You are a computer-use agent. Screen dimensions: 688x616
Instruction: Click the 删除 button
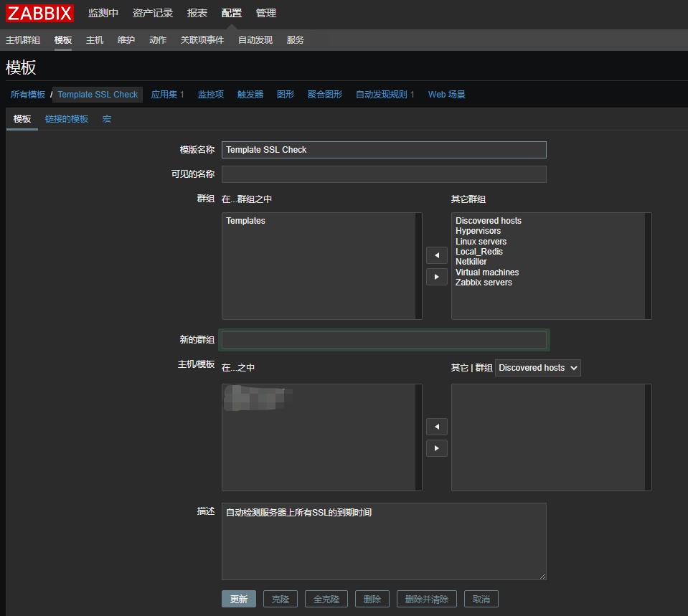[372, 599]
